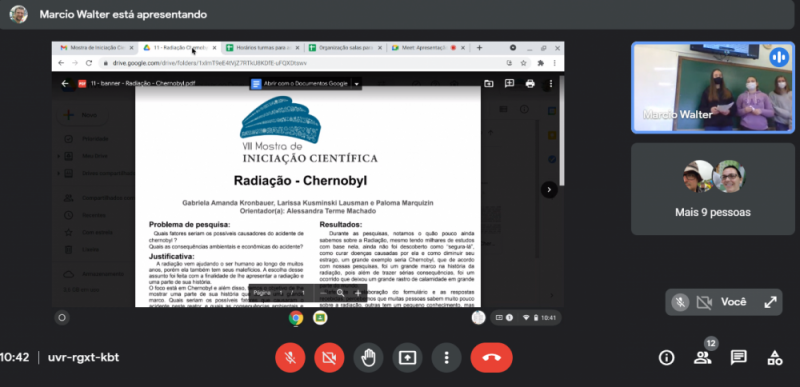This screenshot has width=800, height=387.
Task: Go to next file with right arrow
Action: click(549, 190)
